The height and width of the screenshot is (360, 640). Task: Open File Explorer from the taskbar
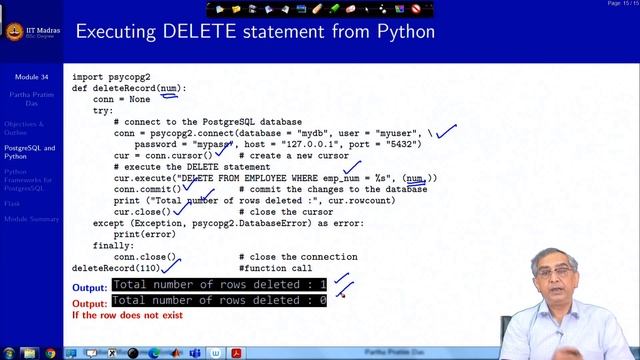pos(29,353)
